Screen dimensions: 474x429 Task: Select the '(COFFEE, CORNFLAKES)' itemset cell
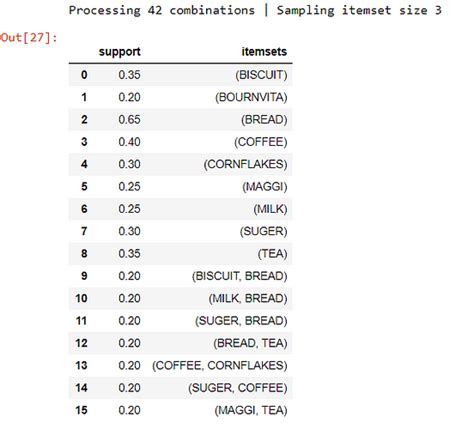point(220,365)
